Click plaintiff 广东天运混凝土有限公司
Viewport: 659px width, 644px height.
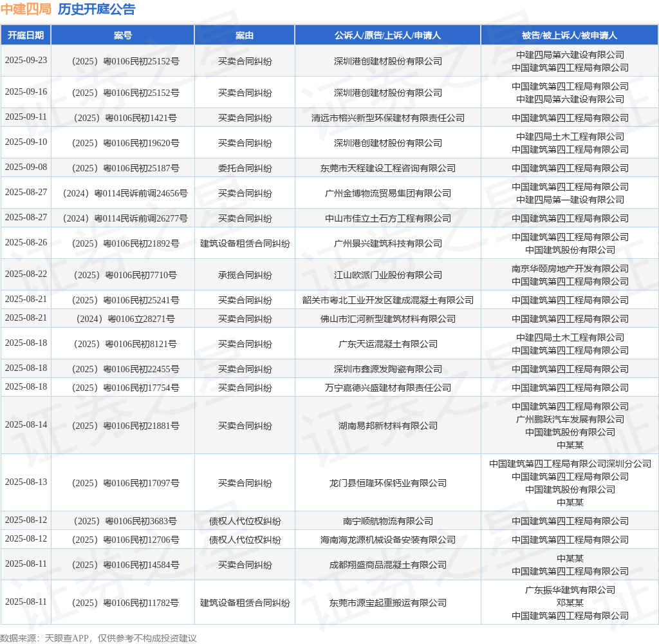387,344
